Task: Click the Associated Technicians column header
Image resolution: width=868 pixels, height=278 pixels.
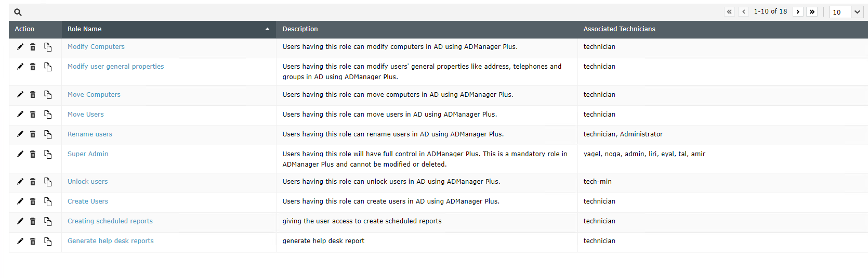Action: click(619, 29)
